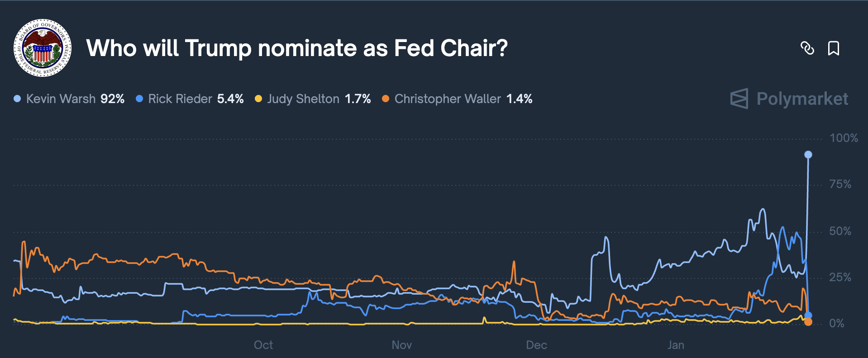Click the Rick Rieder endpoint marker on chart
868x358 pixels.
tap(808, 315)
